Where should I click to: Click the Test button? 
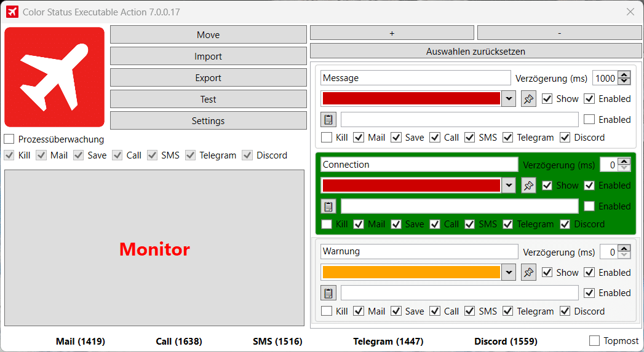pyautogui.click(x=209, y=99)
